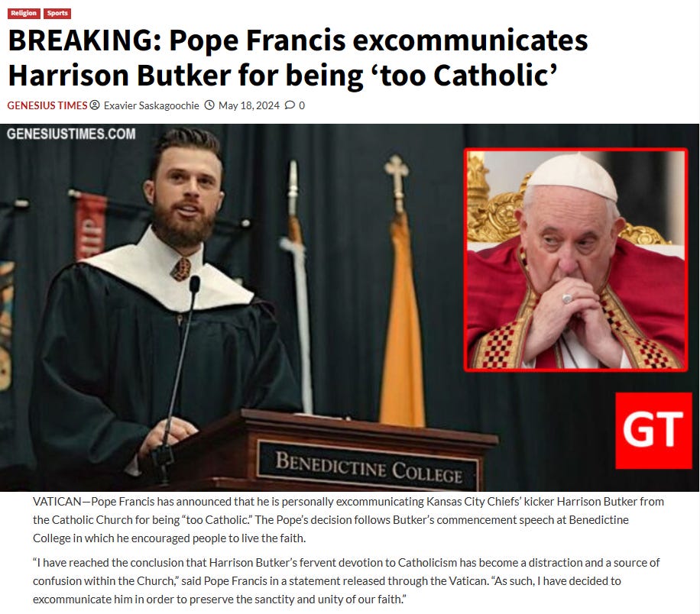Click the GENESIUSTIMES.COM watermark text
Image resolution: width=700 pixels, height=614 pixels.
click(71, 134)
